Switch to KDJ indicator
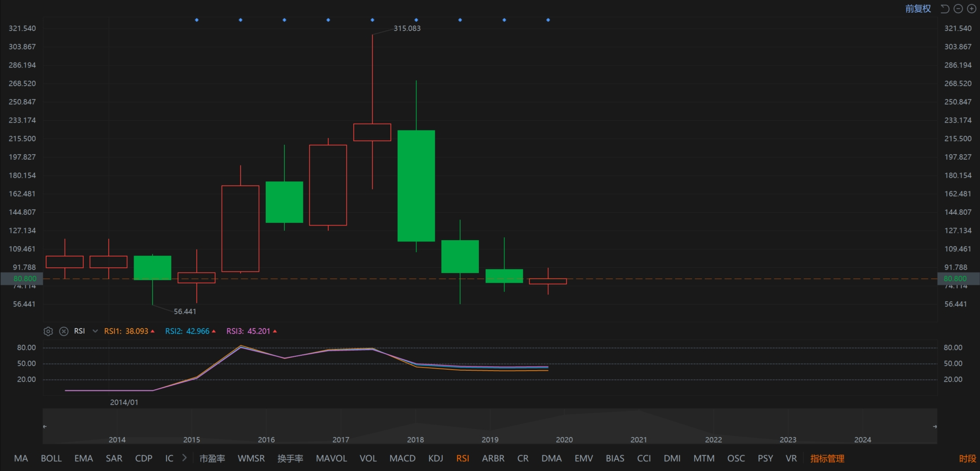 coord(436,458)
